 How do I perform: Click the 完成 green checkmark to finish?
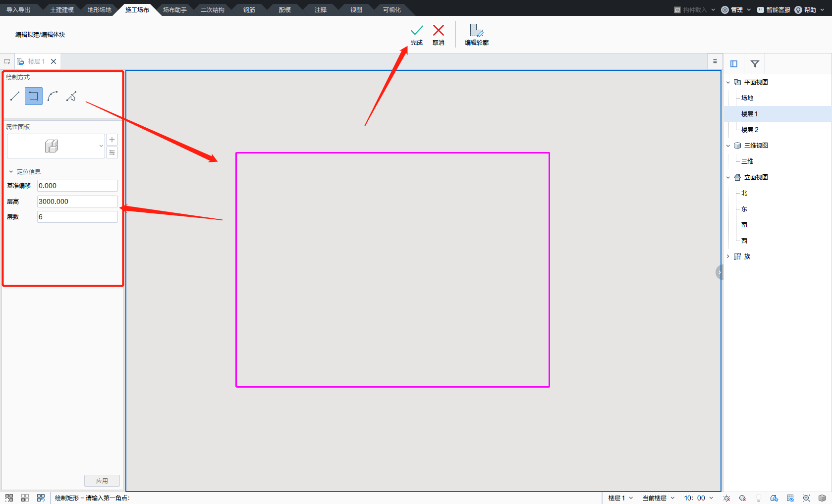pos(417,35)
